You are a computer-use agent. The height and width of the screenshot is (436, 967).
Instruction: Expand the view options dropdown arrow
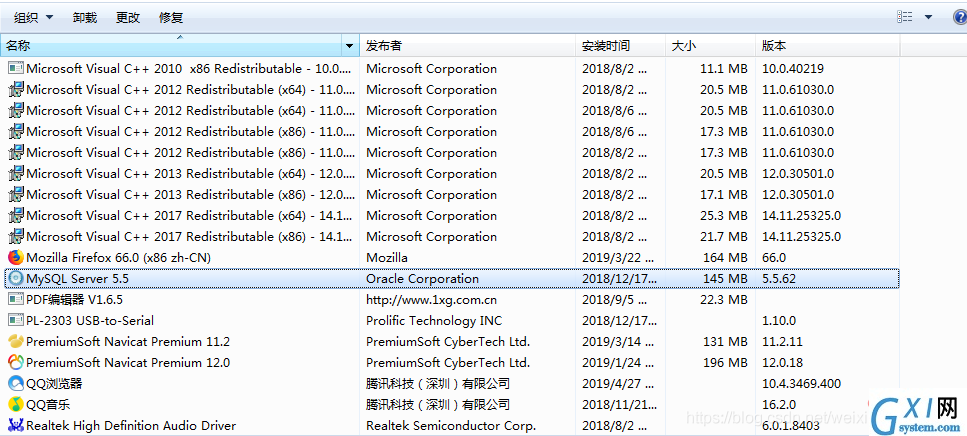pyautogui.click(x=928, y=17)
